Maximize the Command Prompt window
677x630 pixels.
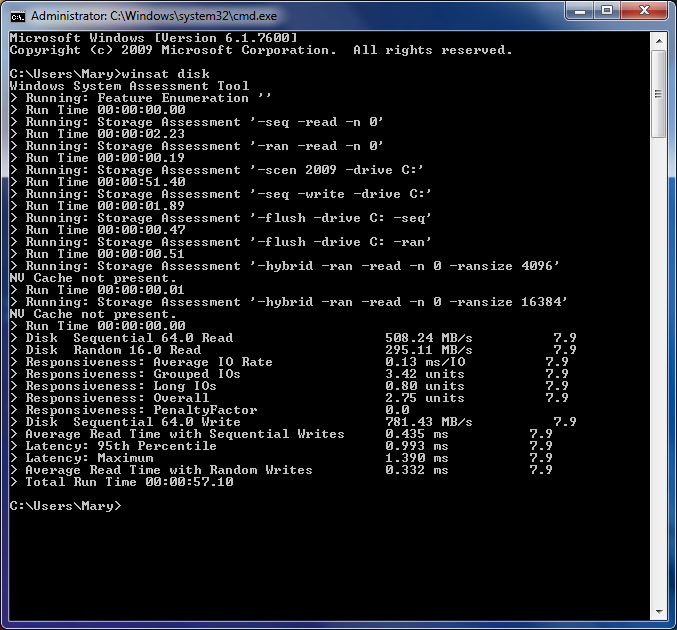(607, 11)
